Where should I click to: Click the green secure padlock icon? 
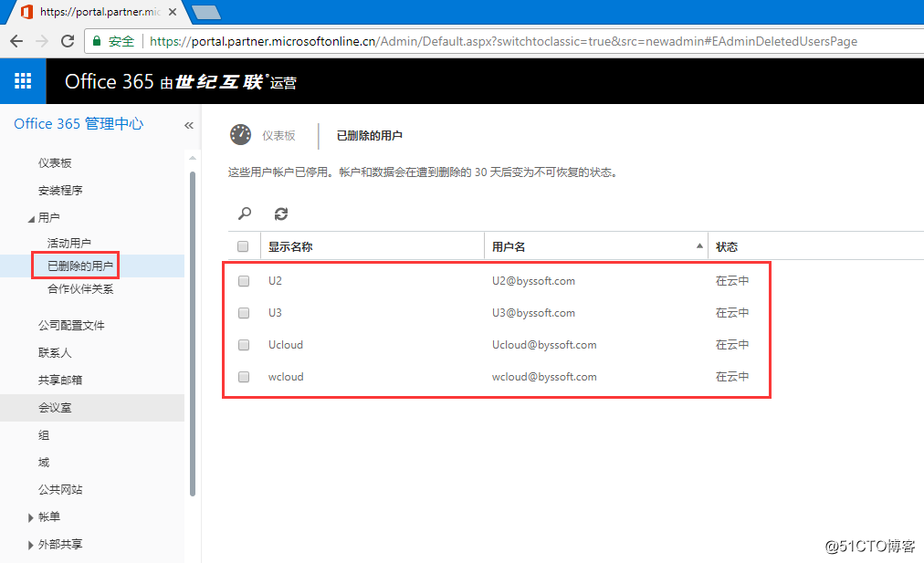[97, 41]
